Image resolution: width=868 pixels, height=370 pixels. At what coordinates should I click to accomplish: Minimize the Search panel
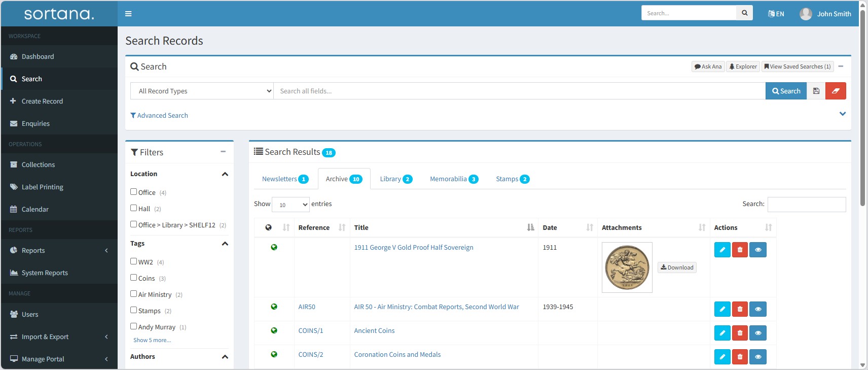tap(841, 66)
